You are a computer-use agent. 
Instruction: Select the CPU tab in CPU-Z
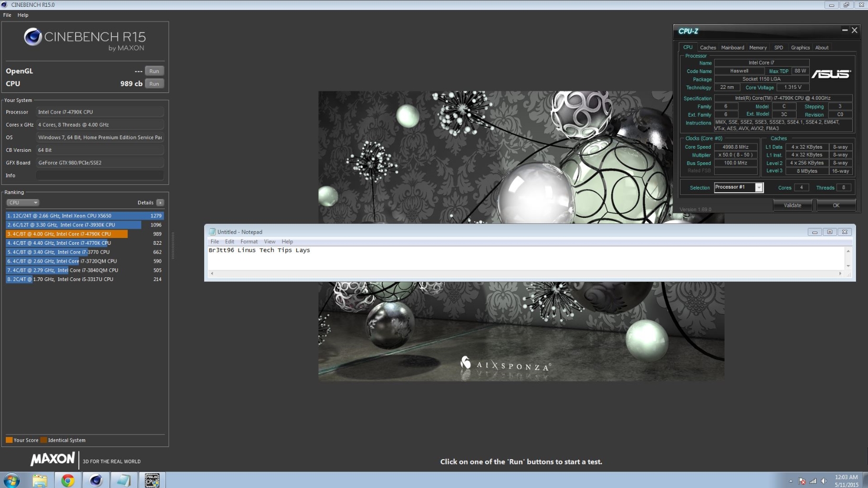point(688,47)
